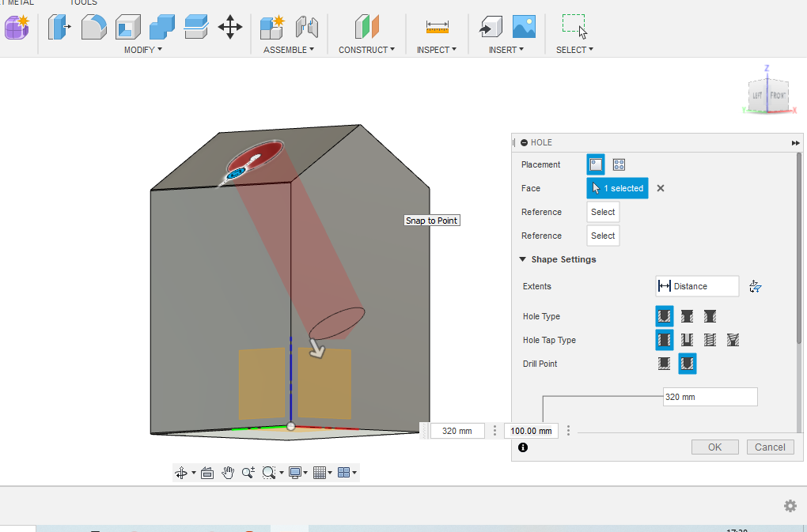
Task: Select Counterbore hole type
Action: pos(687,316)
